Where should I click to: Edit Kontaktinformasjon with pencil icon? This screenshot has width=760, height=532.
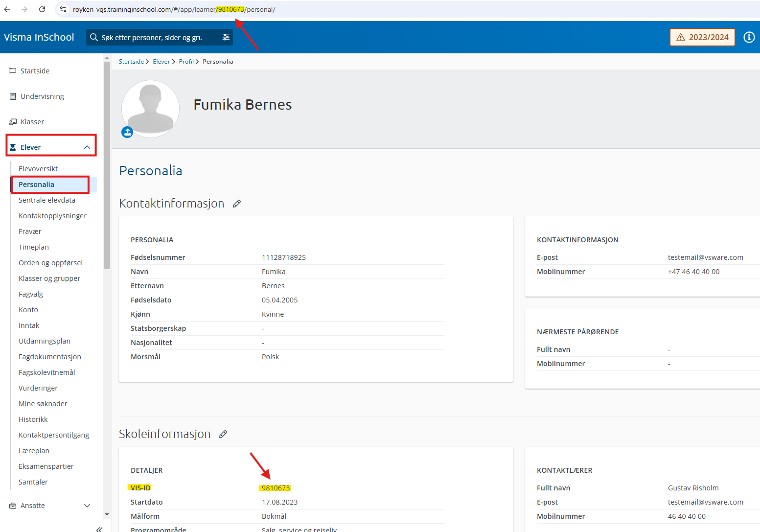(237, 204)
